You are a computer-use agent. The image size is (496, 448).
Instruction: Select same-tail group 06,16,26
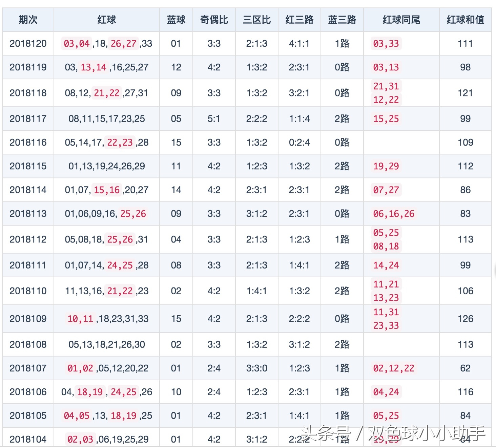(394, 214)
